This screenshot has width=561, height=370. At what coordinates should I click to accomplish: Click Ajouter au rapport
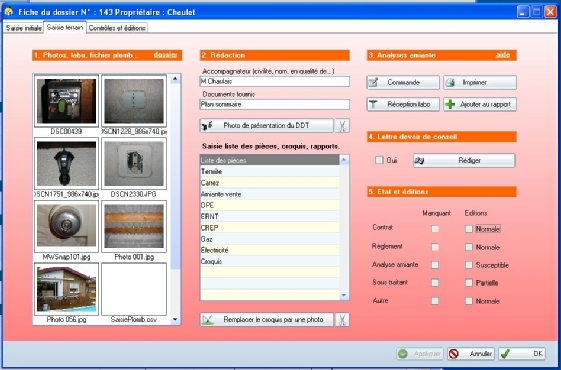(480, 104)
